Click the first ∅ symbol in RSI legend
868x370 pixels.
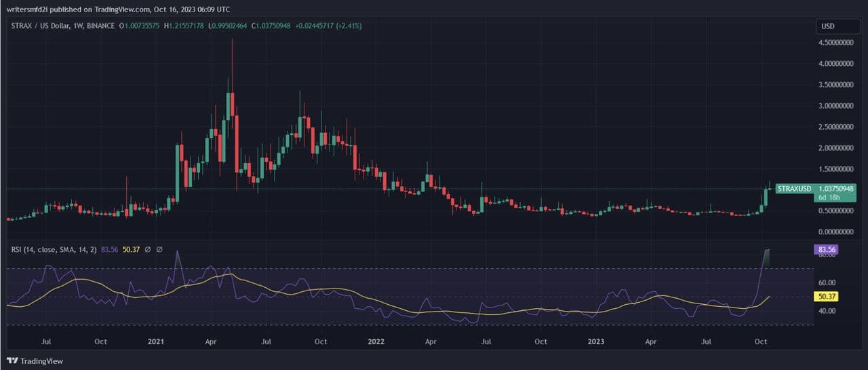click(146, 250)
